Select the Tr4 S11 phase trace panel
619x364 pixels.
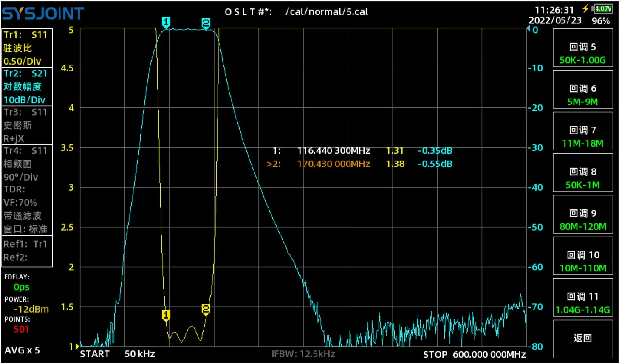(27, 164)
